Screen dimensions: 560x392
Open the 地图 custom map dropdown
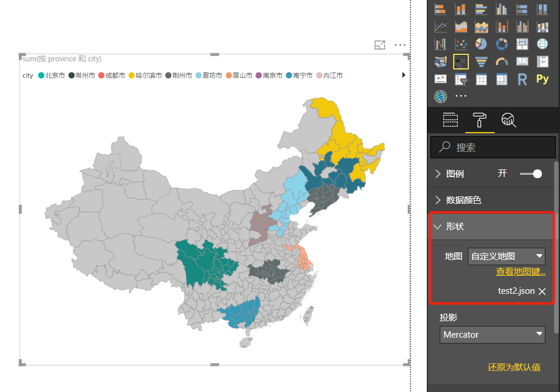click(x=506, y=256)
